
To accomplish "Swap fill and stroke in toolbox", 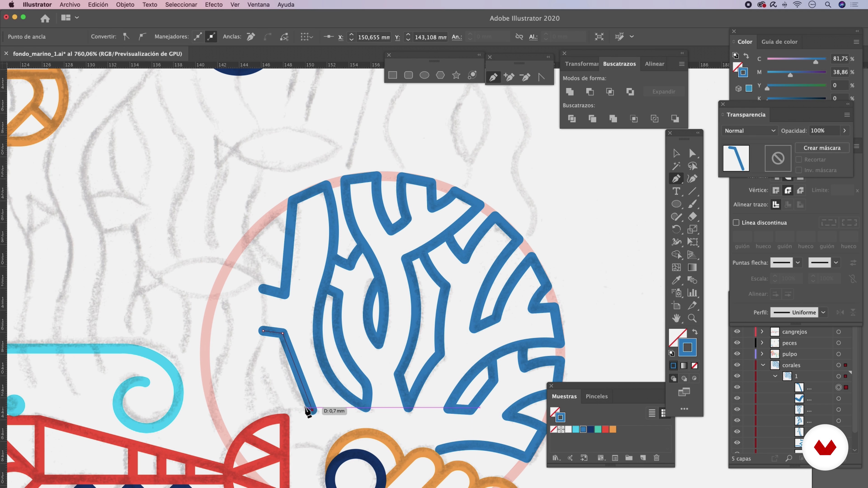I will point(695,332).
